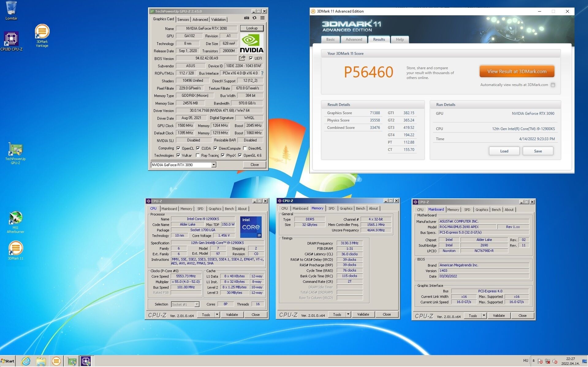The width and height of the screenshot is (588, 367).
Task: Click View Result at 3DMark.com button
Action: click(517, 72)
